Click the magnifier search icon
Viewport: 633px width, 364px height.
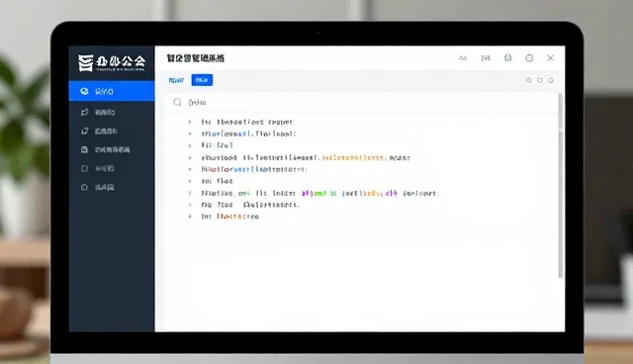tap(177, 102)
